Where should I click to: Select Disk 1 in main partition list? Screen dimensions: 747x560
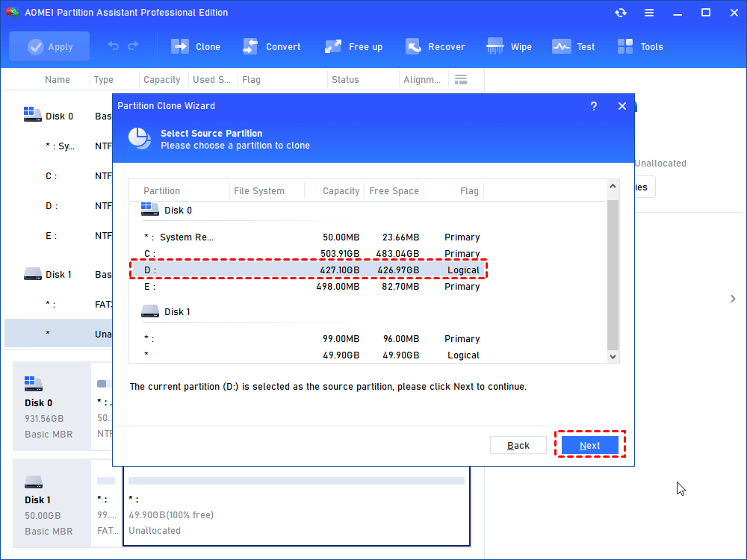(x=58, y=275)
